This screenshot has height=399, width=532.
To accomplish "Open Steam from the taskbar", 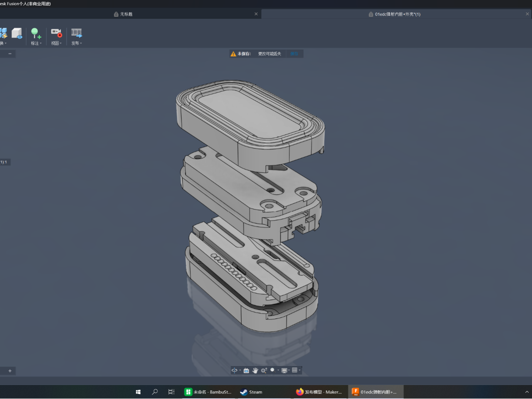I will point(251,392).
